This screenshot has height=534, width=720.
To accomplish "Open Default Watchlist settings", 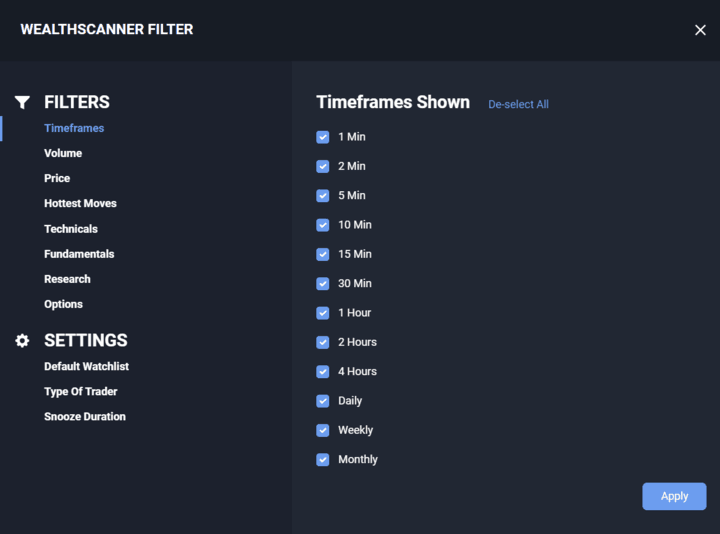I will click(86, 366).
